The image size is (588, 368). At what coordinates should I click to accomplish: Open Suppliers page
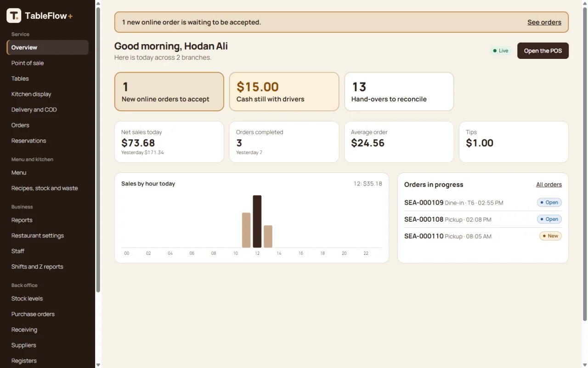pyautogui.click(x=47, y=345)
